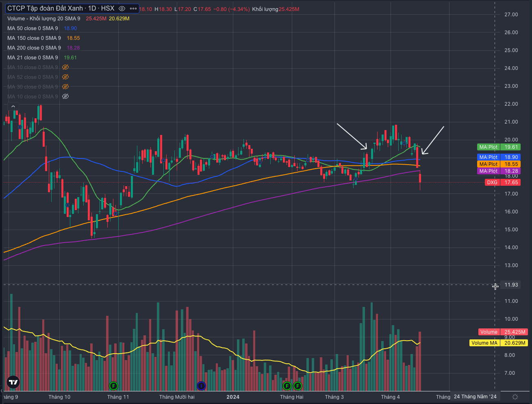Click the CTCP Tập đoàn Đất Xanh symbol title
This screenshot has width=532, height=404.
tap(61, 9)
